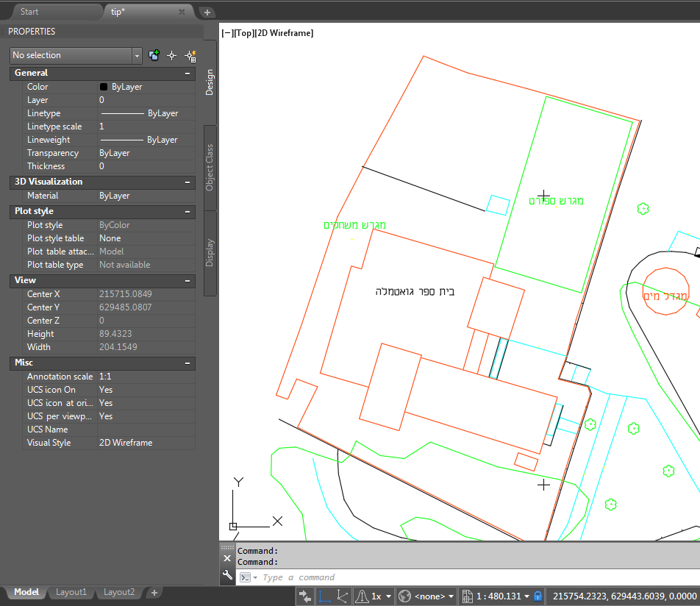Toggle UCS per viewport value
This screenshot has height=606, width=700.
[146, 416]
